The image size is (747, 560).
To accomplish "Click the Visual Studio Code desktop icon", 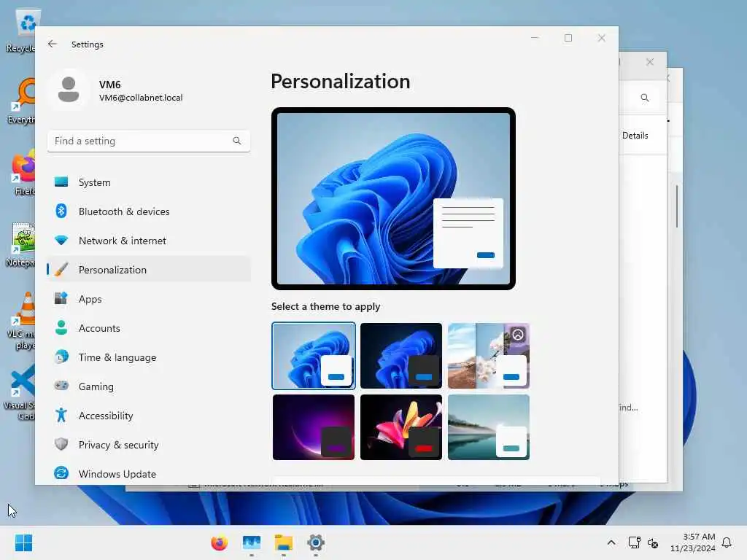I will point(19,392).
